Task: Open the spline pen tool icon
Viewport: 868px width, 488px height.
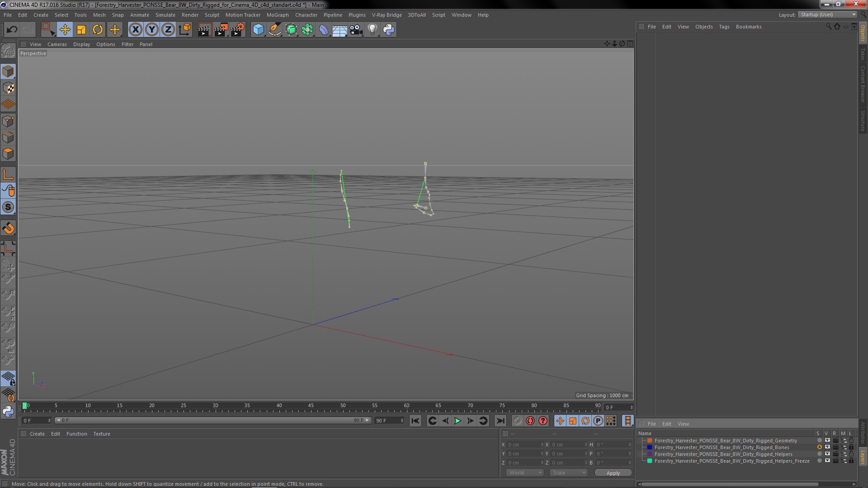Action: click(275, 30)
